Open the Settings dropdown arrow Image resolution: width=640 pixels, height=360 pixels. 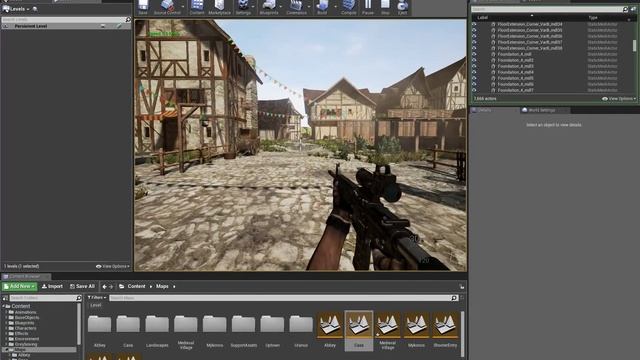253,7
